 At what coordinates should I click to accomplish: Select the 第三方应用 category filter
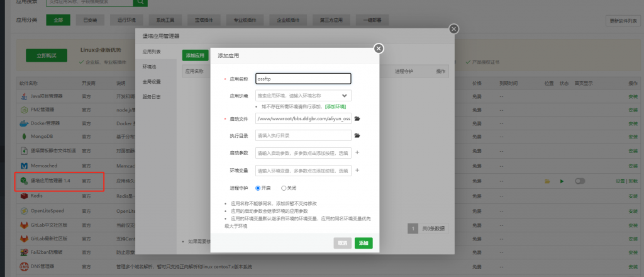pos(331,20)
